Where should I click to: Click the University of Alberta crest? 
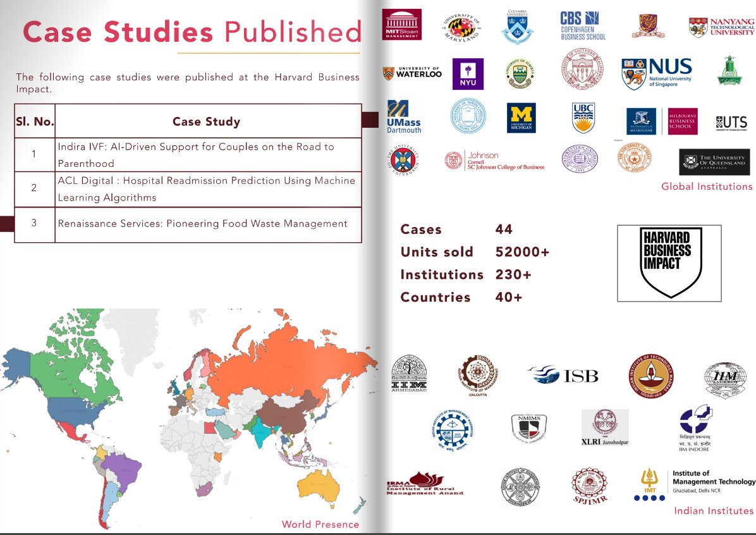tap(520, 73)
